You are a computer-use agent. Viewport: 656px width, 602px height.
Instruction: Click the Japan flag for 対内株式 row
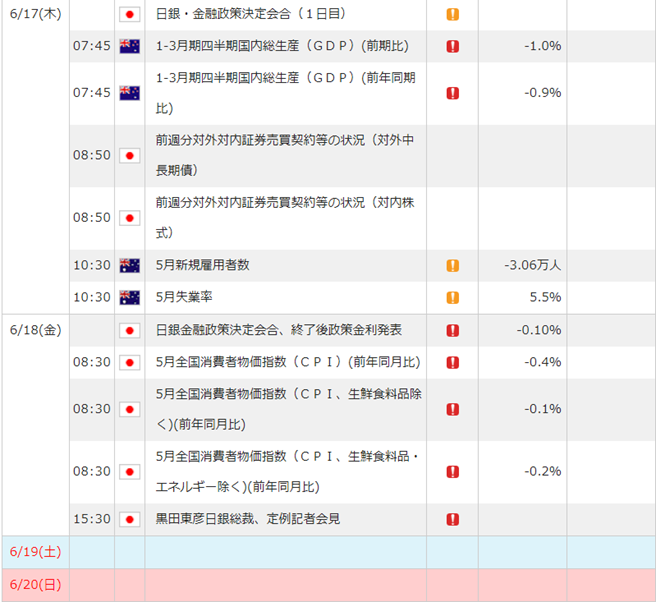pos(130,218)
